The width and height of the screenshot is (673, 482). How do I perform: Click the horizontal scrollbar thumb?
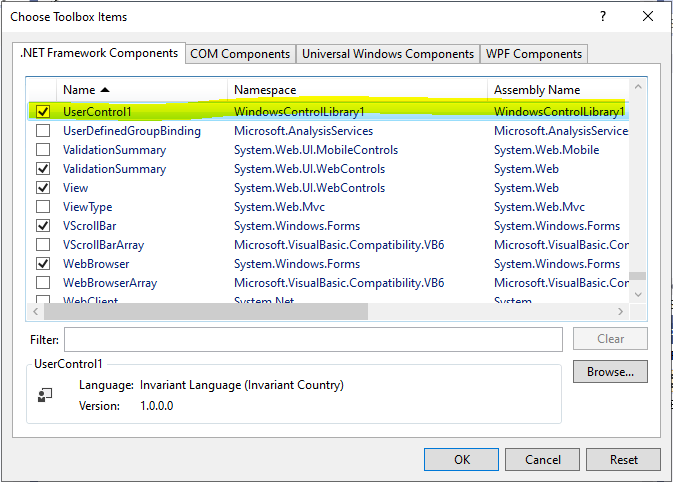(206, 312)
